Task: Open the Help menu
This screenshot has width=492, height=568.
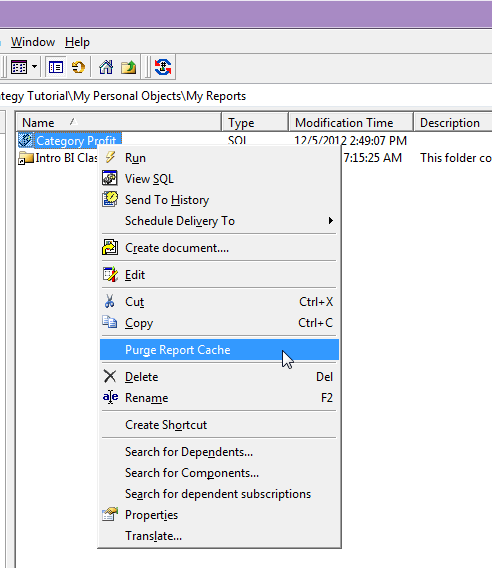Action: pos(77,42)
